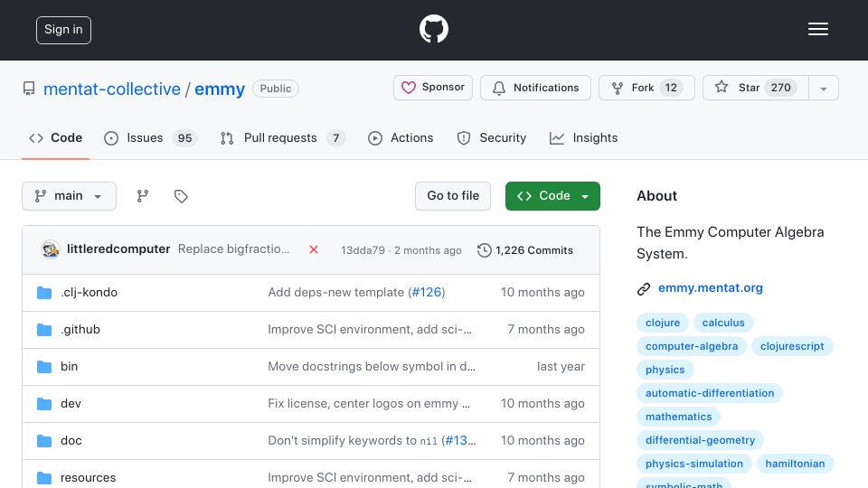Expand the star lists dropdown arrow
The height and width of the screenshot is (488, 868).
pos(824,89)
